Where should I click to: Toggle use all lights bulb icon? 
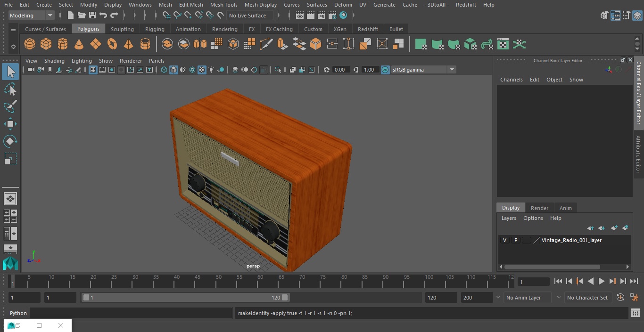pos(211,70)
